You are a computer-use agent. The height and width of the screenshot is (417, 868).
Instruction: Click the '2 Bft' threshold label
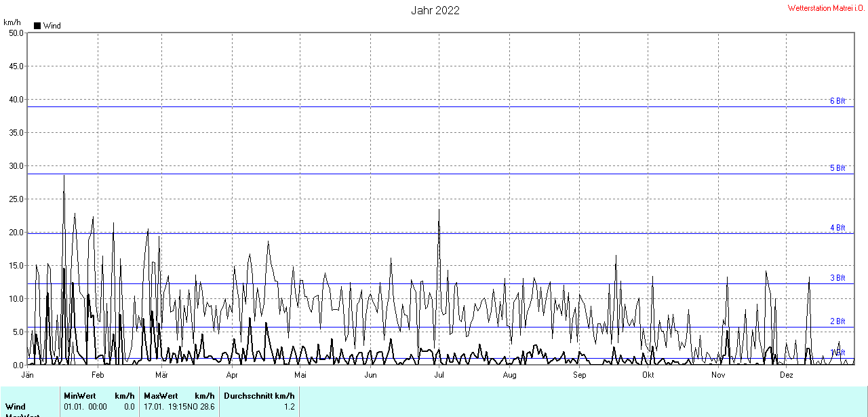[837, 321]
